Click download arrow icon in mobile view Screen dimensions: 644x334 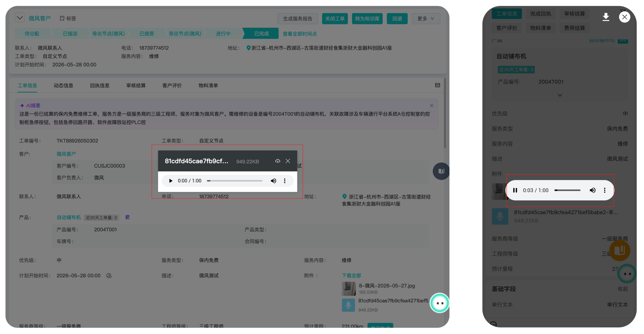(x=606, y=17)
